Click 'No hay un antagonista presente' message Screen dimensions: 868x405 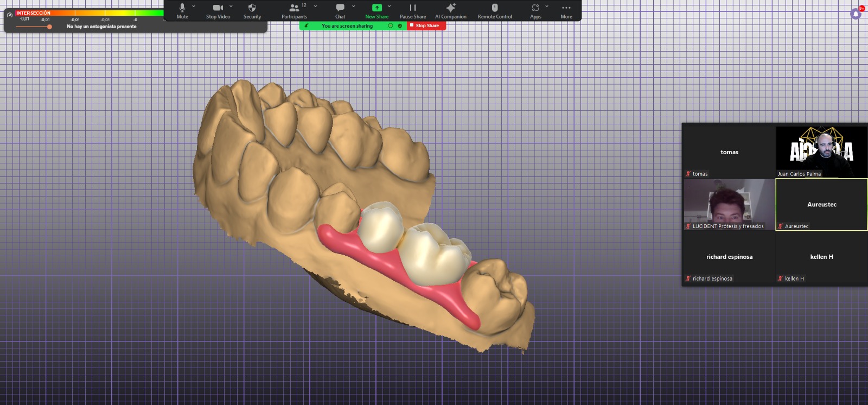pyautogui.click(x=101, y=26)
